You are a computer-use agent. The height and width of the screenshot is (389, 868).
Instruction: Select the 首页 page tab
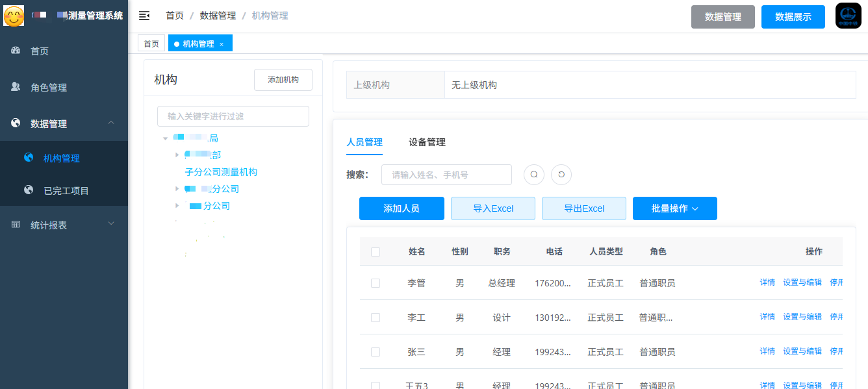[151, 44]
